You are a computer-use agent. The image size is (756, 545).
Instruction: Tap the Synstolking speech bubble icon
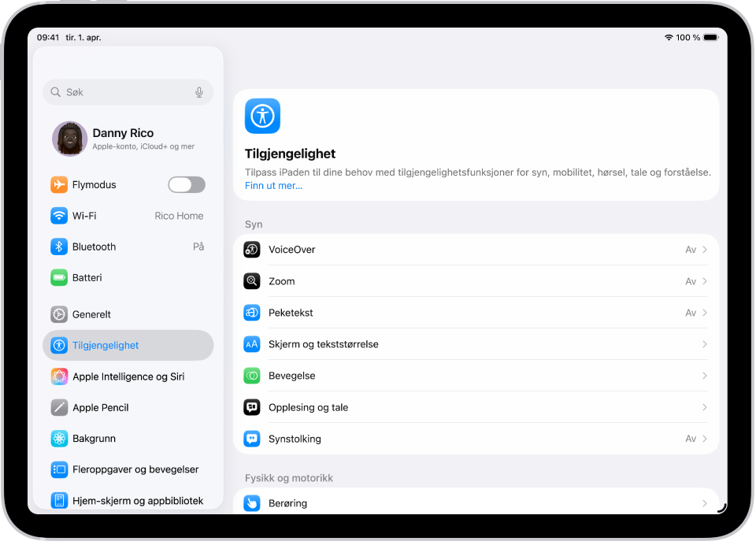(x=252, y=439)
